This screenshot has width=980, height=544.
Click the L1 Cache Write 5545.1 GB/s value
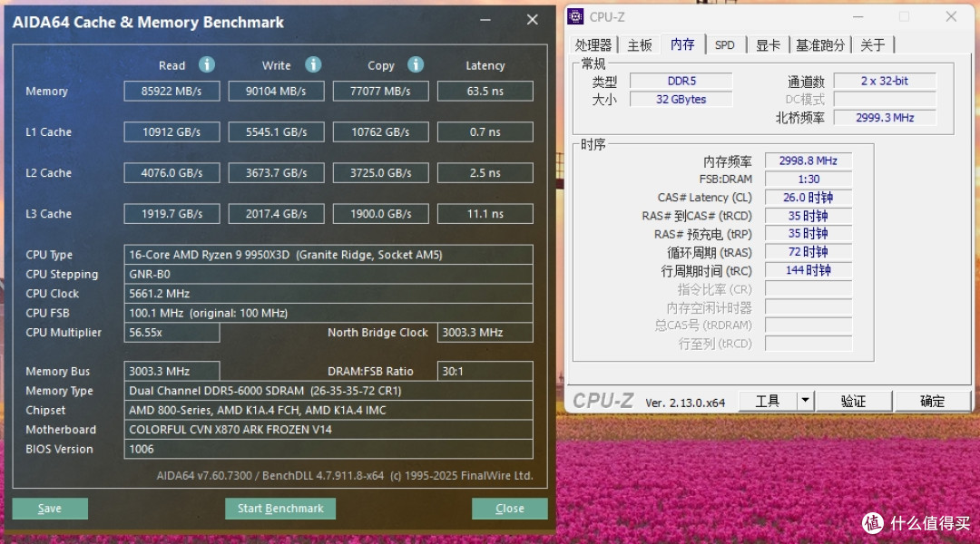(x=276, y=131)
